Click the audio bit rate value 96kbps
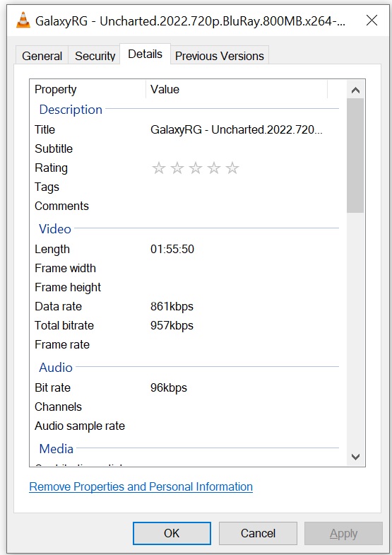Screen dimensions: 392x555 point(169,388)
